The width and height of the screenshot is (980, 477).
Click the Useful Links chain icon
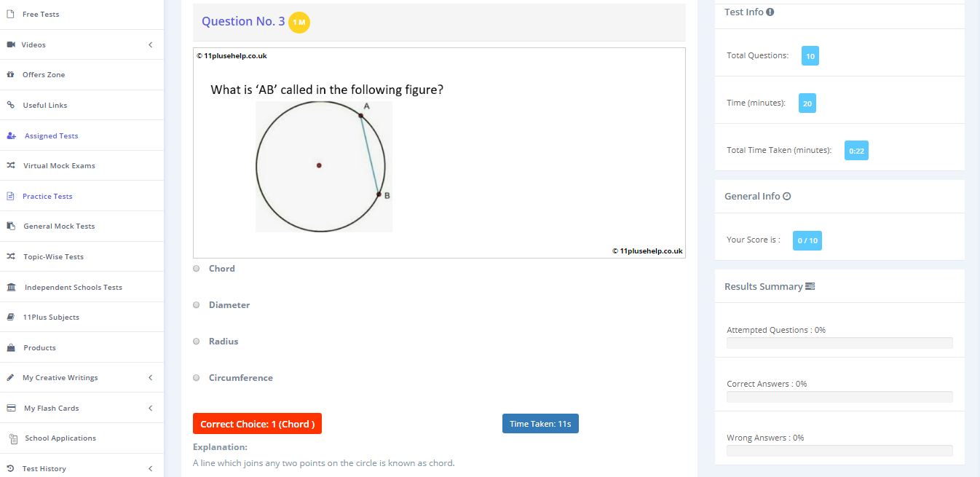(10, 105)
